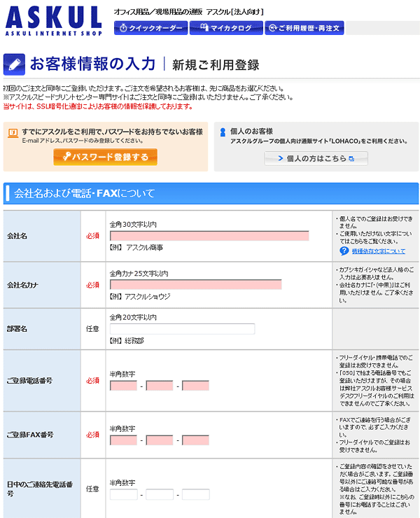The width and height of the screenshot is (420, 518).
Task: Open the ご利用履歴・再注文 tab
Action: click(304, 28)
